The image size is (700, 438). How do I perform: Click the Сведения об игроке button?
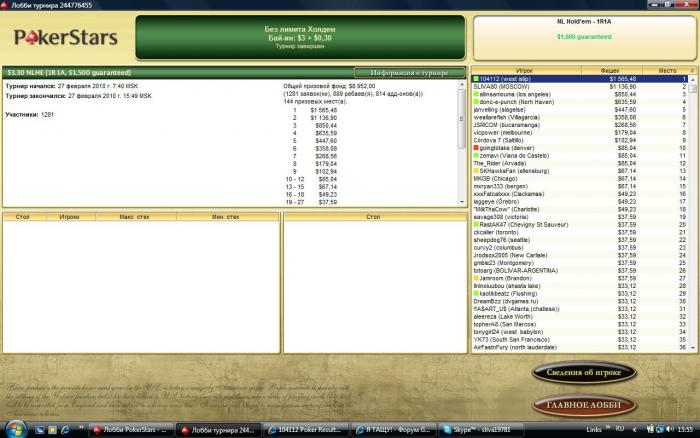(x=583, y=372)
